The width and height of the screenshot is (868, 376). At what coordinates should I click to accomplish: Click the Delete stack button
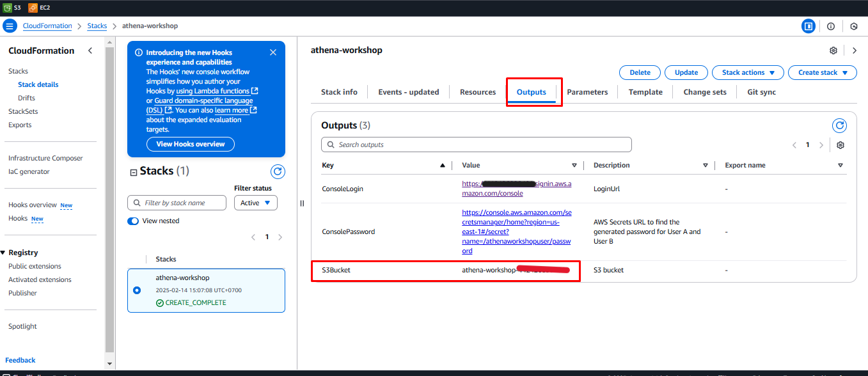(640, 72)
